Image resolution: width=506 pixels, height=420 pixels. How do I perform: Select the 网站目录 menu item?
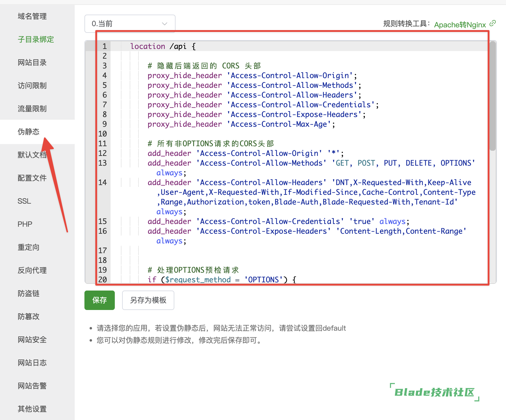[x=32, y=63]
